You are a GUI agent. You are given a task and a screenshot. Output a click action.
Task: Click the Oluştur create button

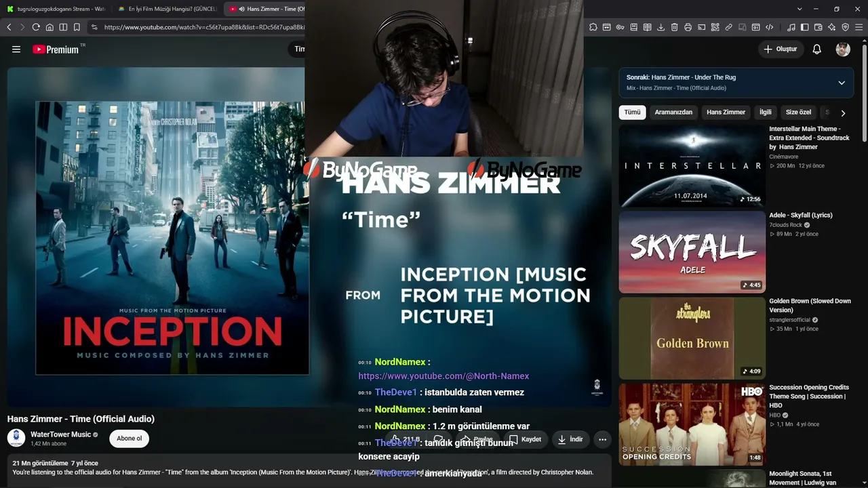(781, 49)
